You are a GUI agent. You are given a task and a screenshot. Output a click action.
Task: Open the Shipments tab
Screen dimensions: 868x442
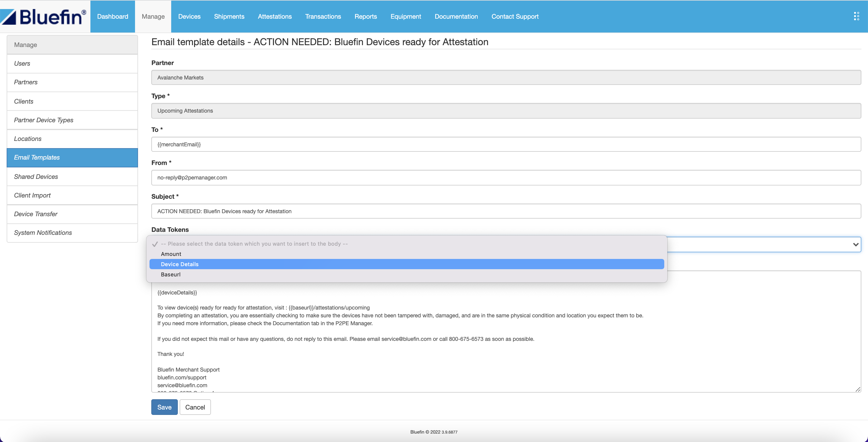(x=229, y=17)
